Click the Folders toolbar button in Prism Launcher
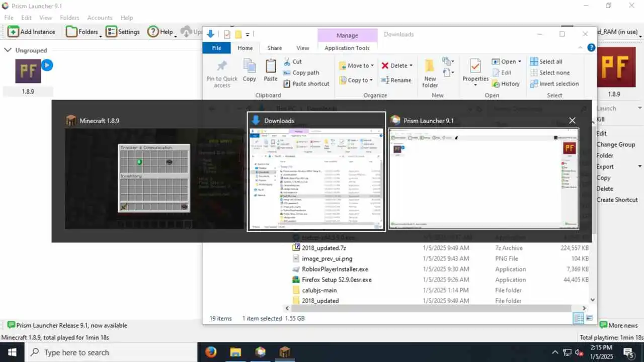644x362 pixels. (x=83, y=32)
